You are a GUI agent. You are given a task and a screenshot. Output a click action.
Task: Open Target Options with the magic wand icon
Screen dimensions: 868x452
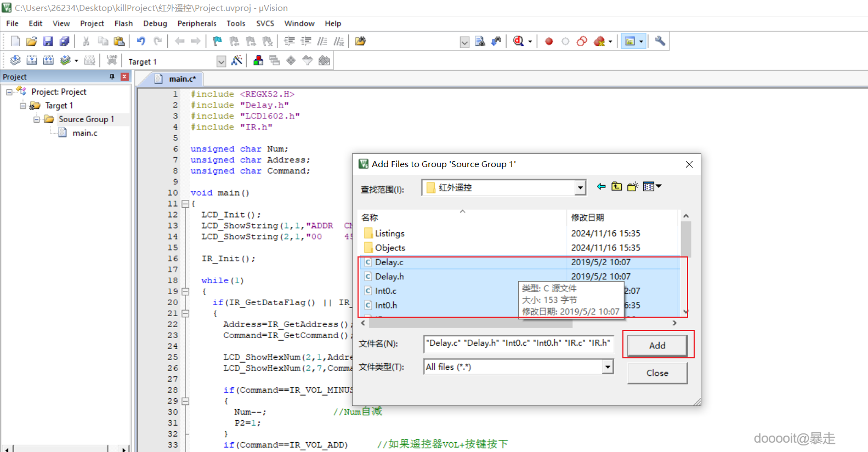(x=237, y=61)
